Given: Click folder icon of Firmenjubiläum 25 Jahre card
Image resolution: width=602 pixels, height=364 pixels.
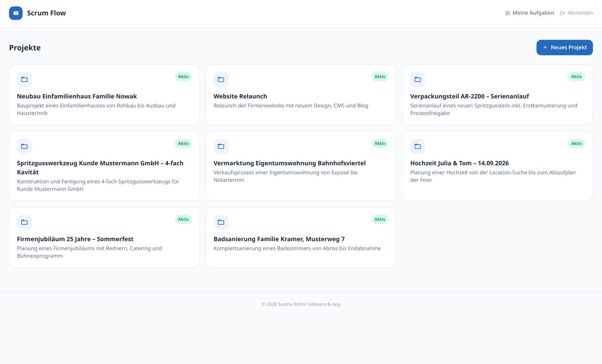Looking at the screenshot, I should coord(25,222).
